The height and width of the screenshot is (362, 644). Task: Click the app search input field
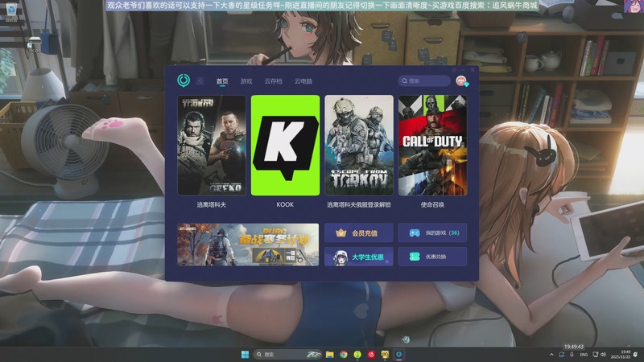tap(424, 81)
